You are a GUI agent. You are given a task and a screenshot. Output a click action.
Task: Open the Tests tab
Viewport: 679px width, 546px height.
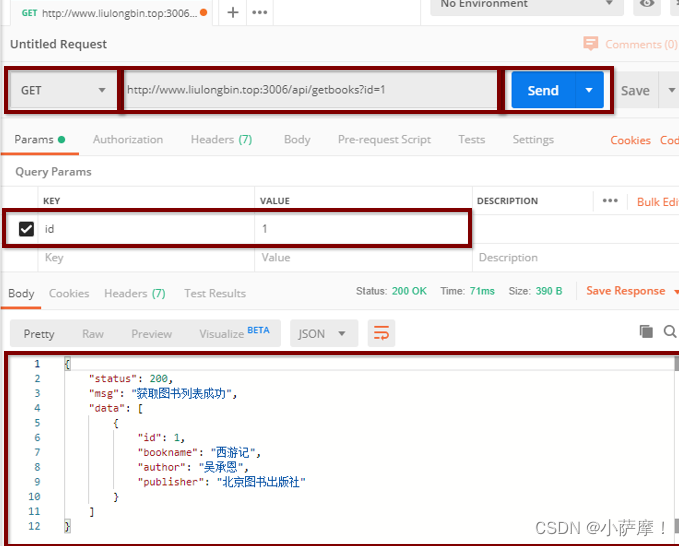pyautogui.click(x=472, y=139)
